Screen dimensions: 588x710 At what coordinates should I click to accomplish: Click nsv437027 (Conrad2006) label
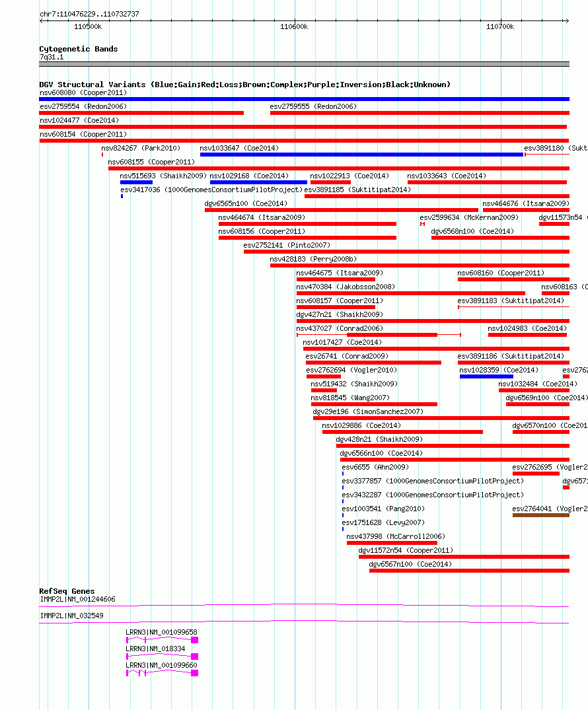pyautogui.click(x=340, y=329)
